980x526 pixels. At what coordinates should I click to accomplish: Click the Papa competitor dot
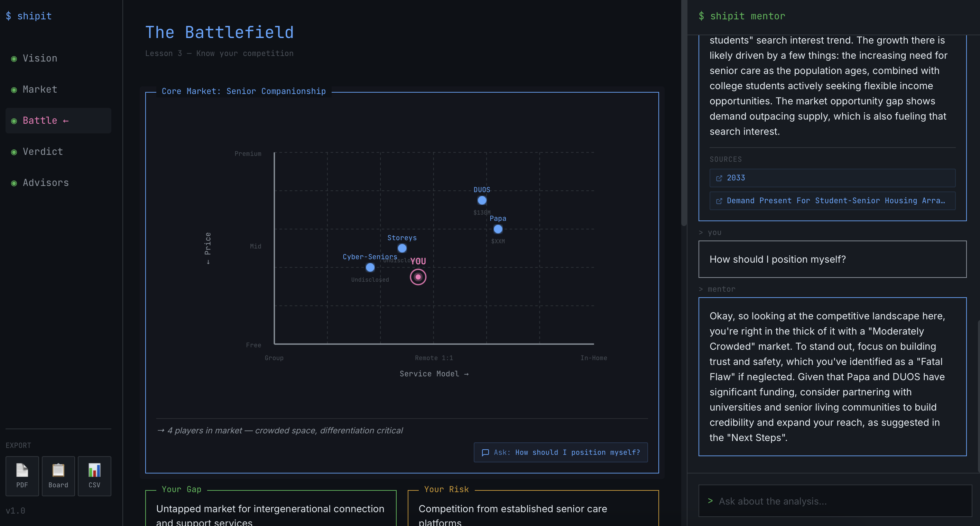pos(498,229)
